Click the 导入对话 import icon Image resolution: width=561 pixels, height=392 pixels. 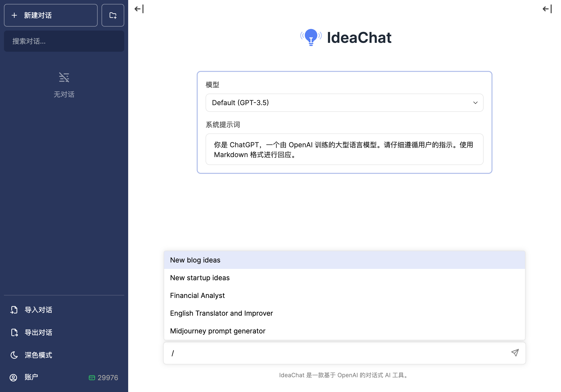(14, 310)
